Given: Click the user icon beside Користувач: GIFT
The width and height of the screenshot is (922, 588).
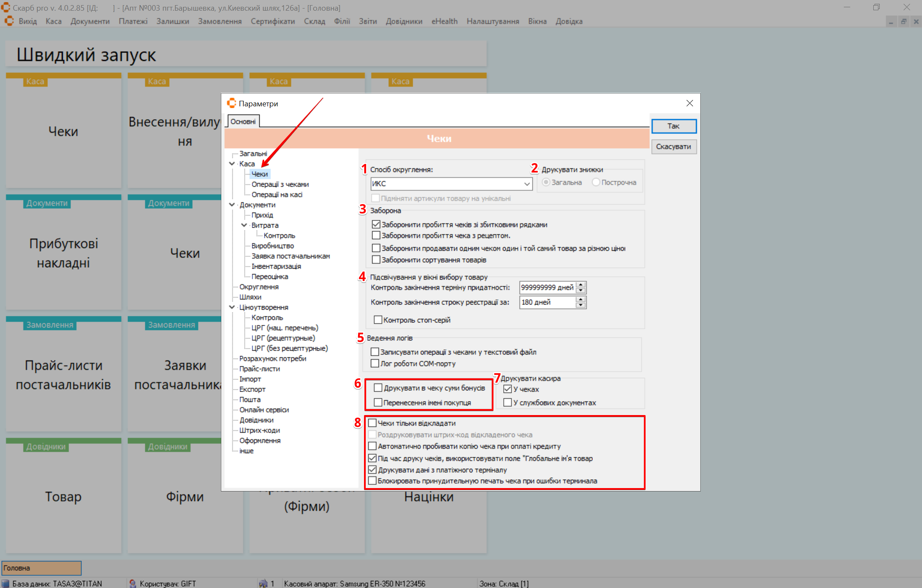Looking at the screenshot, I should pos(132,583).
